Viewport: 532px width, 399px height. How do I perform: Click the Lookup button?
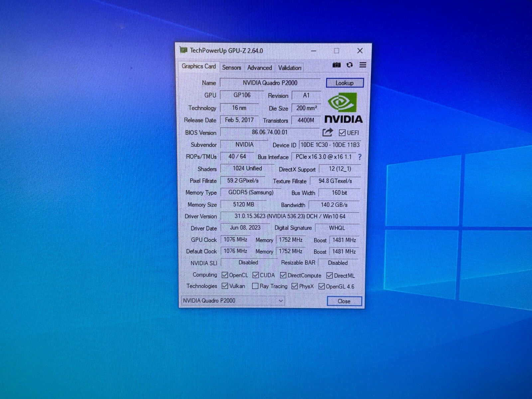(x=344, y=83)
